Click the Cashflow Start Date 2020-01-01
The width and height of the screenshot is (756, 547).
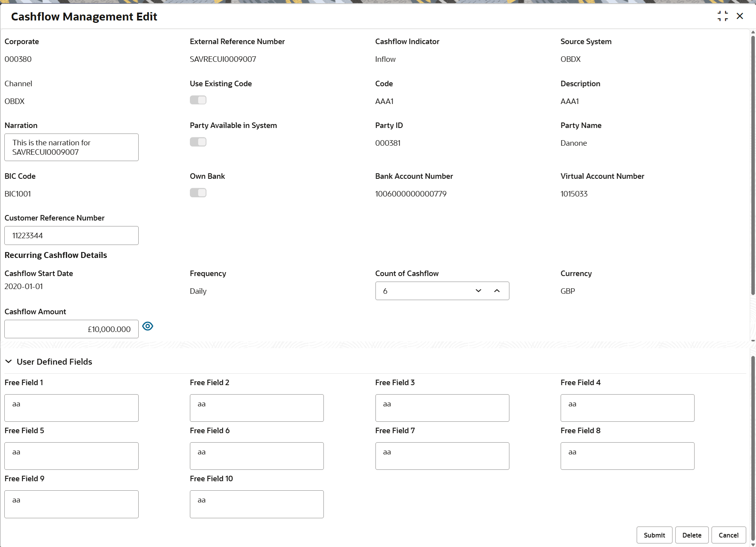(x=24, y=286)
